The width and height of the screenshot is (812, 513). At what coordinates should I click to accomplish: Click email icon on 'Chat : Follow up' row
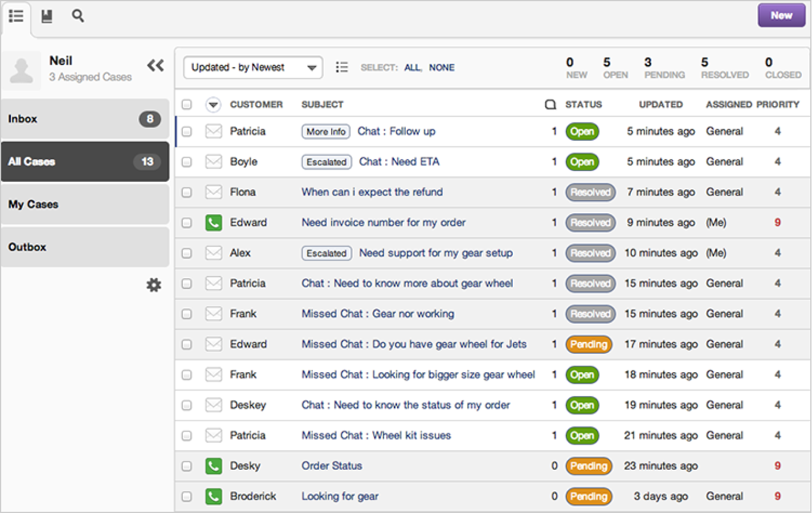pos(214,131)
